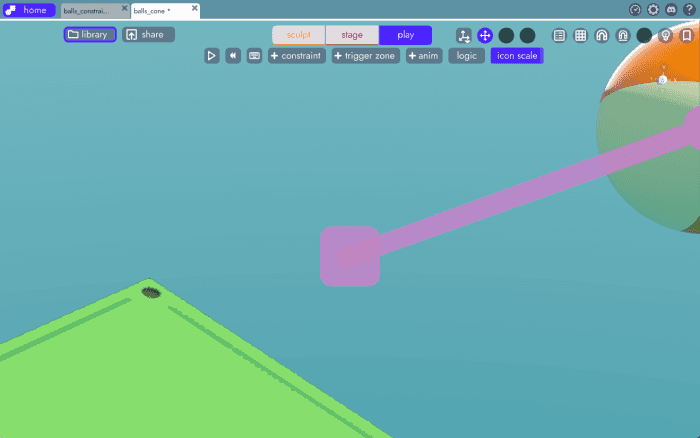Image resolution: width=700 pixels, height=438 pixels.
Task: Open the list panel icon
Action: 559,35
